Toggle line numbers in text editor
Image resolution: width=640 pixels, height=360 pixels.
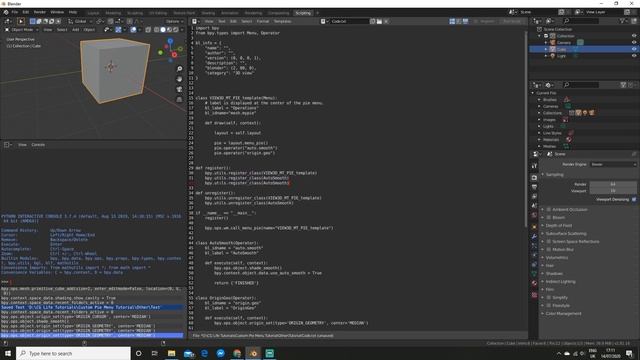coord(452,21)
